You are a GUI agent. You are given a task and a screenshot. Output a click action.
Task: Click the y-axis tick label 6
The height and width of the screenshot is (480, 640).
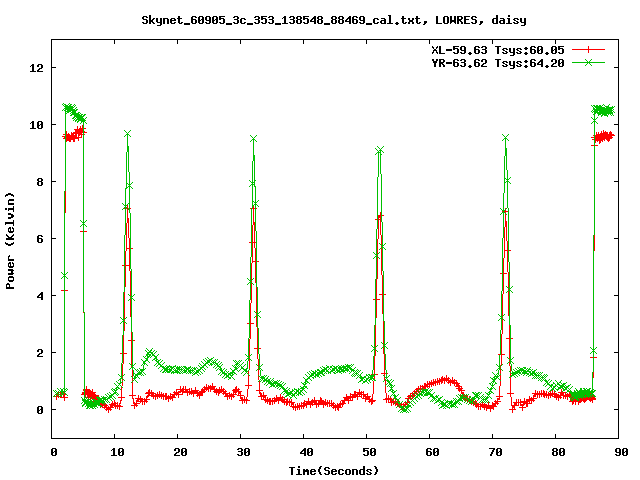click(x=40, y=239)
